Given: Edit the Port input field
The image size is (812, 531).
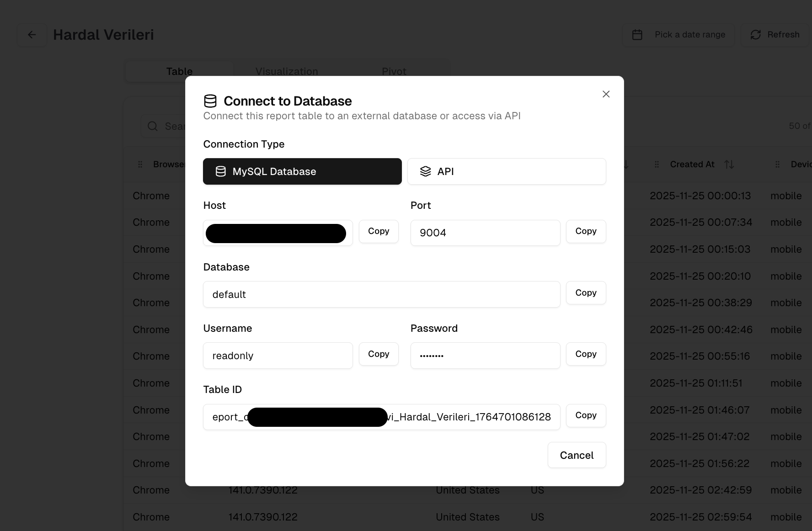Looking at the screenshot, I should (x=485, y=233).
